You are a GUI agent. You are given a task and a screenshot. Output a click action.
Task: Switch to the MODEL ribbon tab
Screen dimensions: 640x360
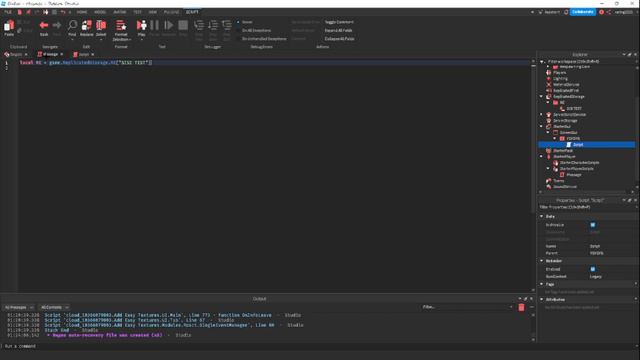[100, 12]
